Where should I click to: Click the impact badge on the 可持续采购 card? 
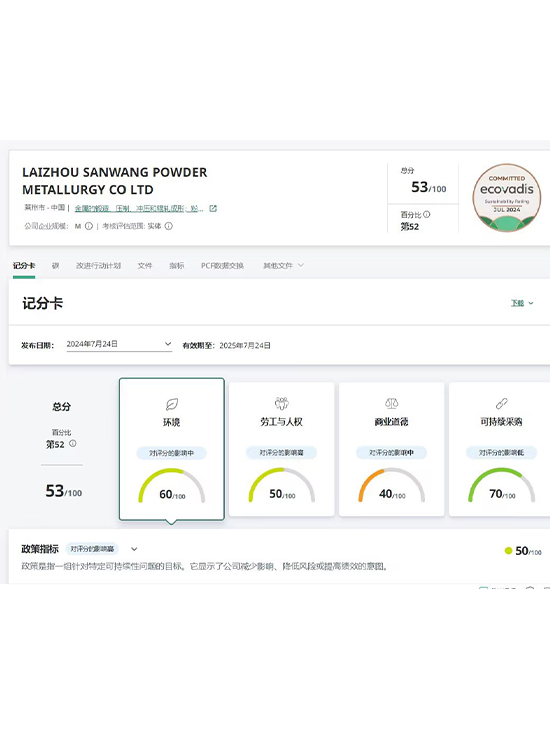501,452
